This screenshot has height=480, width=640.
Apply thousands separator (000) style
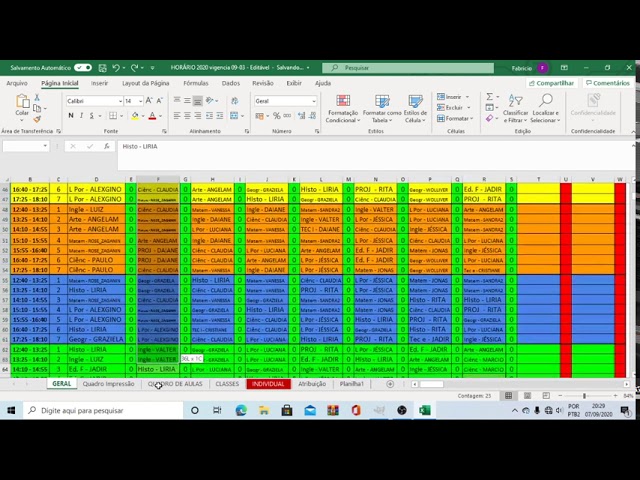point(287,116)
